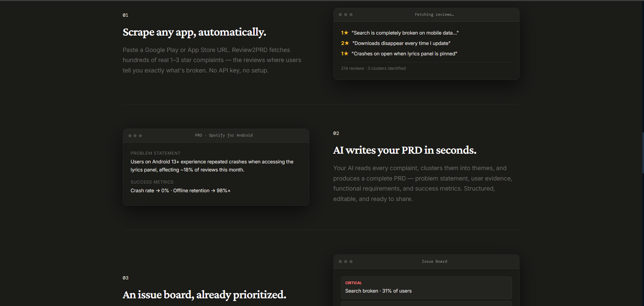Click the 2-star rating beside the downloads complaint
Viewport: 644px width, 306px height.
click(x=345, y=43)
